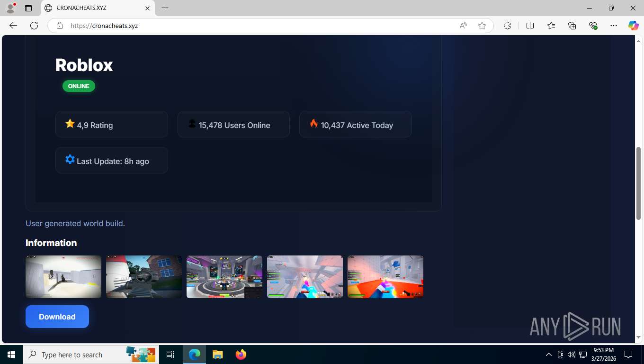Click the Roblox heading
This screenshot has width=644, height=364.
point(84,65)
